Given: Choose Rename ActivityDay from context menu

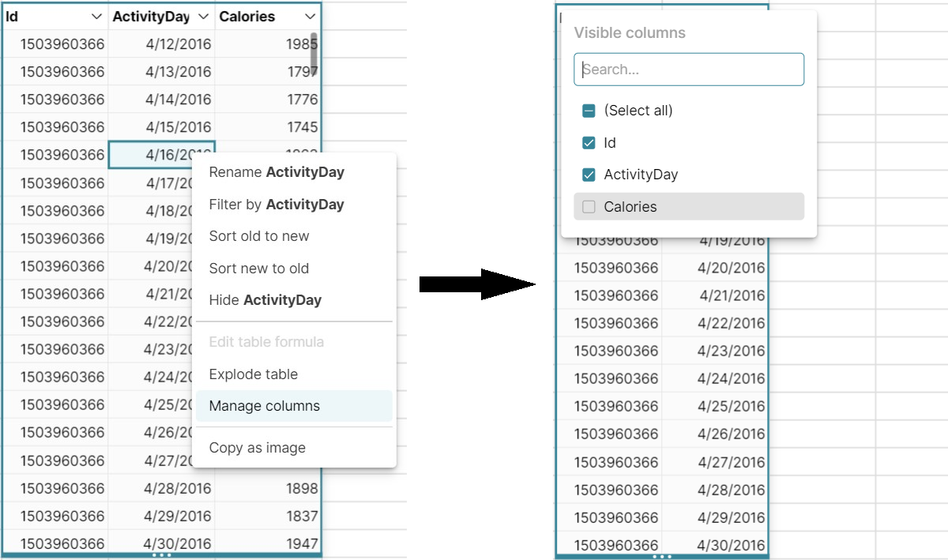Looking at the screenshot, I should [x=276, y=172].
